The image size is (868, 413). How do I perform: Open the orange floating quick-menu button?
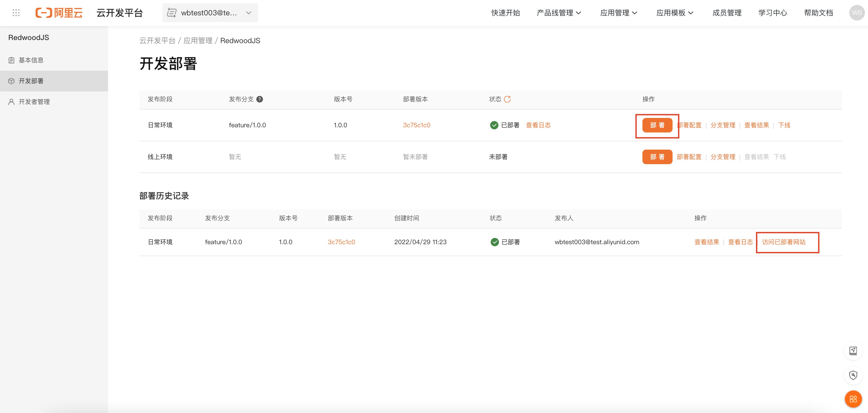pyautogui.click(x=853, y=399)
